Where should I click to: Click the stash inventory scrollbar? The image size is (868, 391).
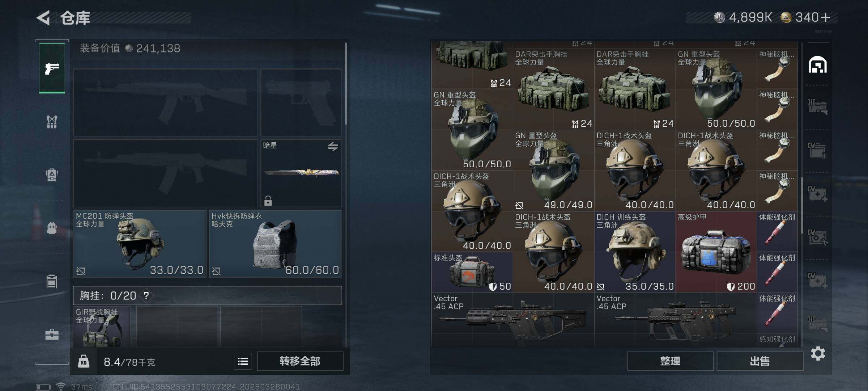click(x=802, y=205)
